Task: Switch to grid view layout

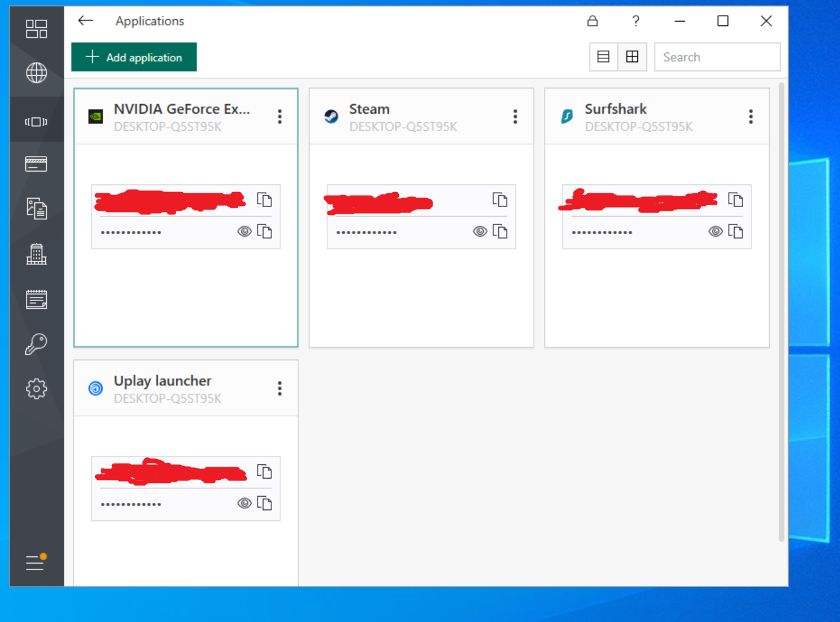Action: point(632,57)
